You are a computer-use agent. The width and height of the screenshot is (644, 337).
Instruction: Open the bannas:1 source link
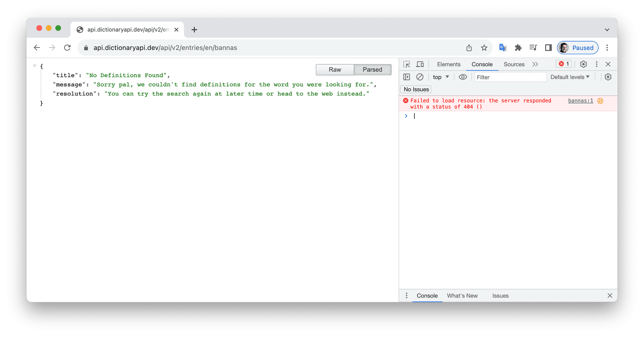point(580,101)
